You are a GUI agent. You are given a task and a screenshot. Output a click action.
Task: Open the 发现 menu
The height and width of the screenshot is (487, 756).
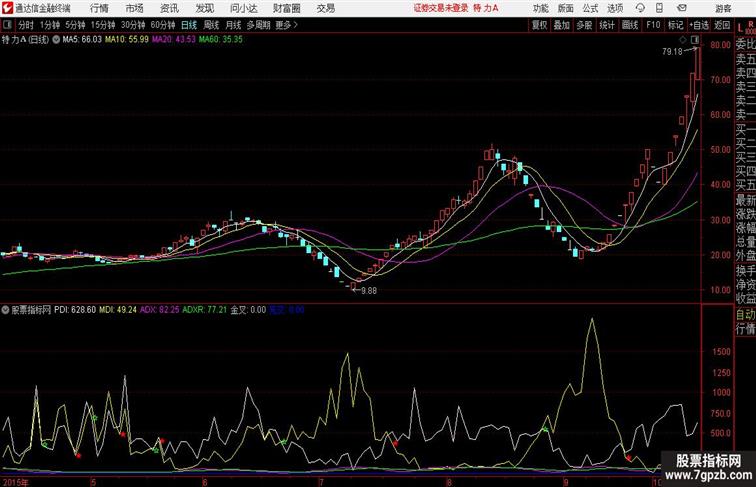[x=204, y=8]
